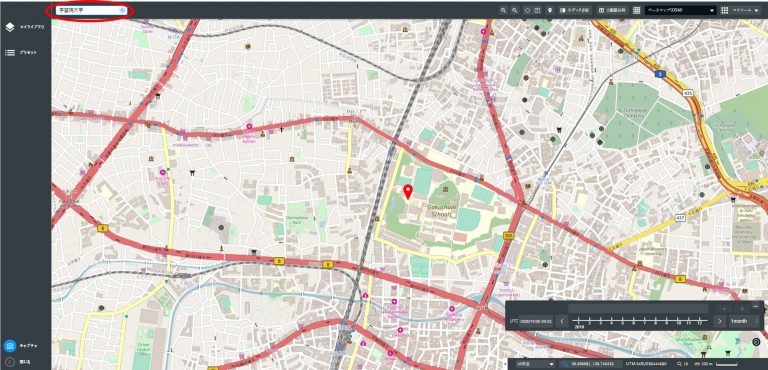Open the 1month interval dropdown
Image resolution: width=768 pixels, height=370 pixels.
click(x=744, y=321)
